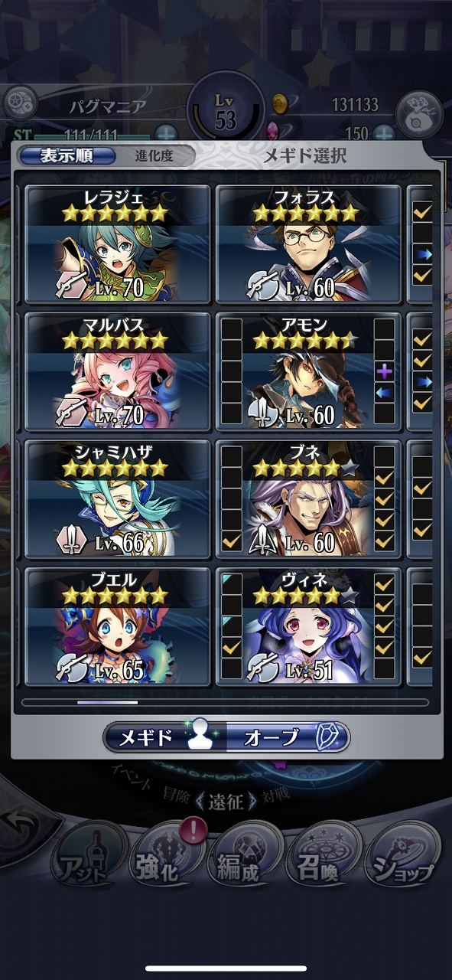This screenshot has width=452, height=980.
Task: Click the horizontal scrollbar under the character list
Action: pos(226,702)
